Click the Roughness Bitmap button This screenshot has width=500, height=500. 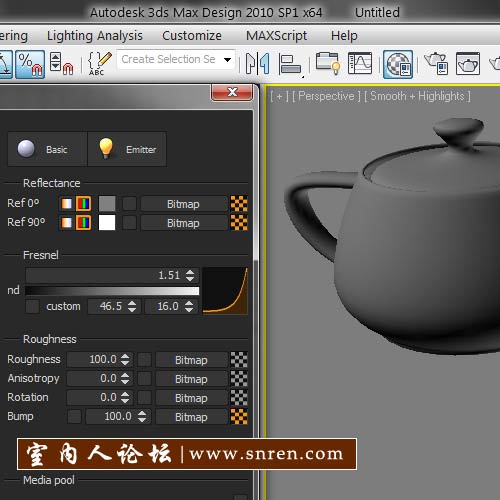click(191, 360)
